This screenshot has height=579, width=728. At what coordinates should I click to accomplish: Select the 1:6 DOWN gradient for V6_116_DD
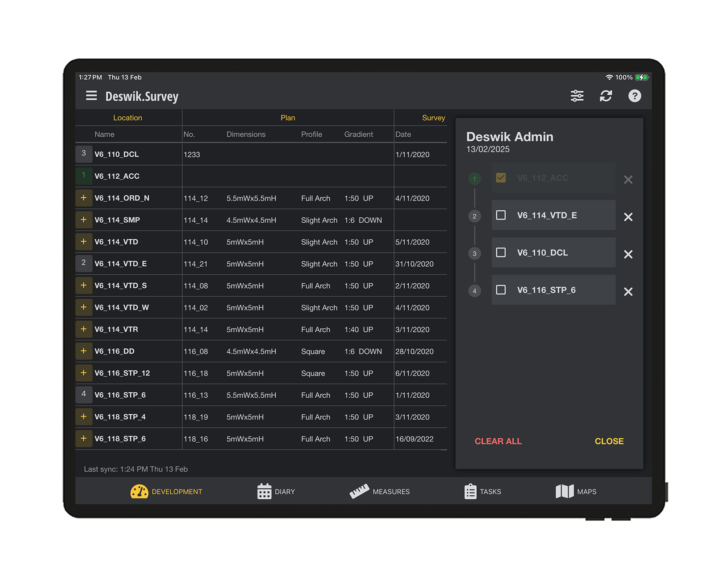pos(363,351)
